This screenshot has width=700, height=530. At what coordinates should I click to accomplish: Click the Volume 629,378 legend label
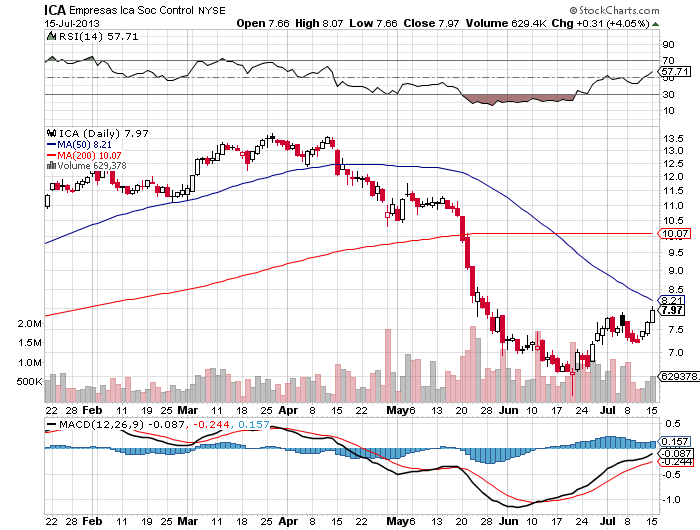pos(92,166)
